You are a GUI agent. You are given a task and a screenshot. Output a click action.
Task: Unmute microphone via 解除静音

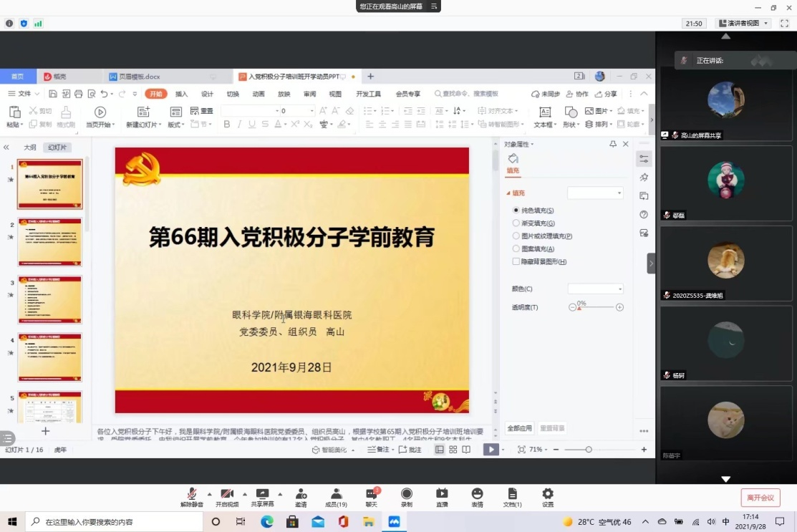point(191,496)
